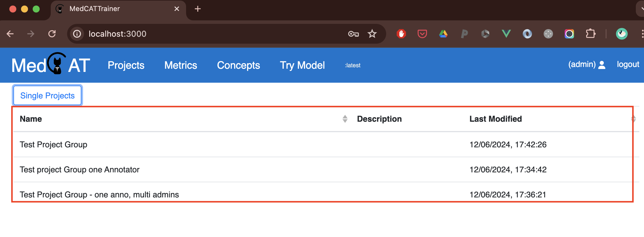Bookmark this page with star icon

tap(372, 34)
